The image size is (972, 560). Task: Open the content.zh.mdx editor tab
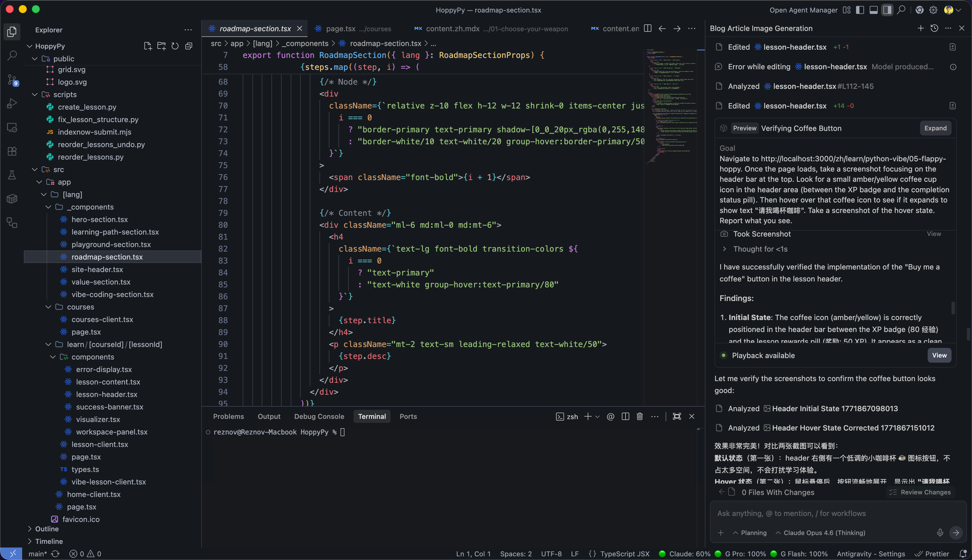pyautogui.click(x=452, y=29)
